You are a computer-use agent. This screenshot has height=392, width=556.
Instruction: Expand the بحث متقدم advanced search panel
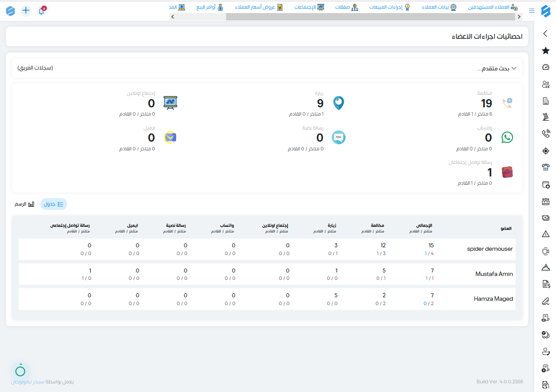coord(496,69)
